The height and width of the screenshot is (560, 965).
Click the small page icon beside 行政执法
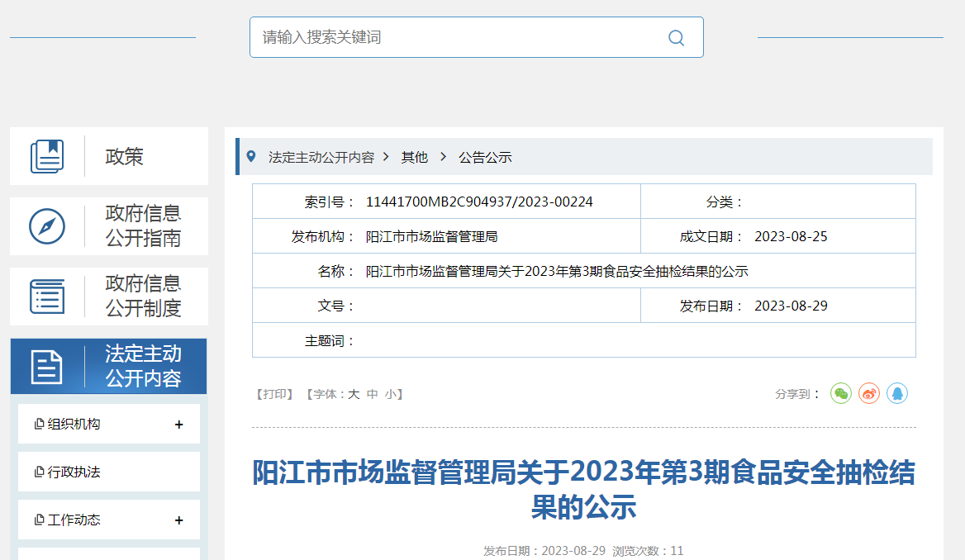40,472
